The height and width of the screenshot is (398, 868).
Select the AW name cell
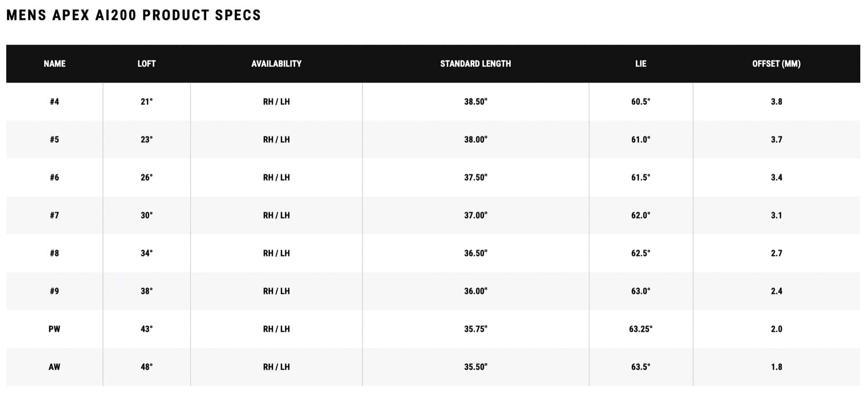click(x=54, y=367)
